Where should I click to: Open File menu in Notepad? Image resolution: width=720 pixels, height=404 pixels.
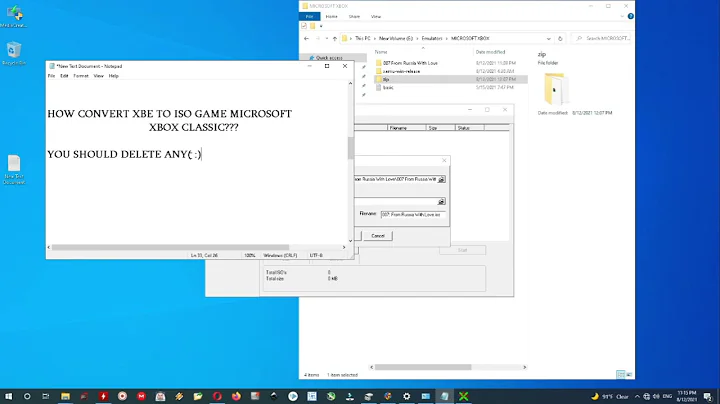[x=51, y=76]
